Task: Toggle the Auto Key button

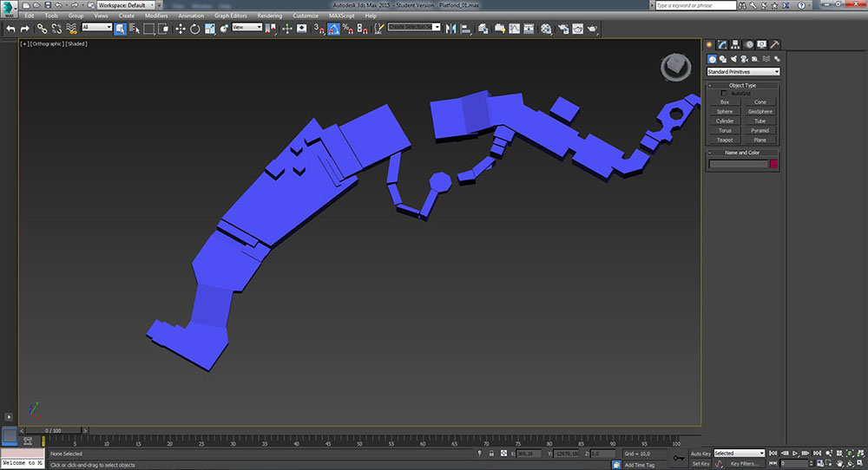Action: [700, 454]
